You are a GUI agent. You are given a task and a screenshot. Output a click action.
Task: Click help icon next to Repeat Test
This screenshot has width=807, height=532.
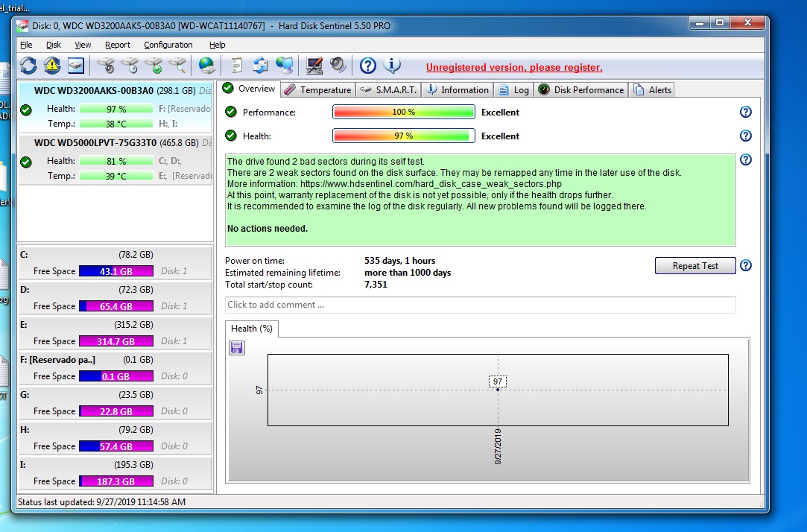(746, 265)
